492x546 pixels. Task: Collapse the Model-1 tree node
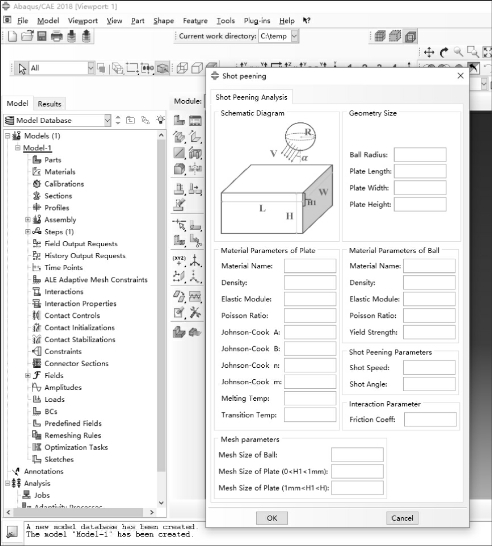[x=17, y=148]
